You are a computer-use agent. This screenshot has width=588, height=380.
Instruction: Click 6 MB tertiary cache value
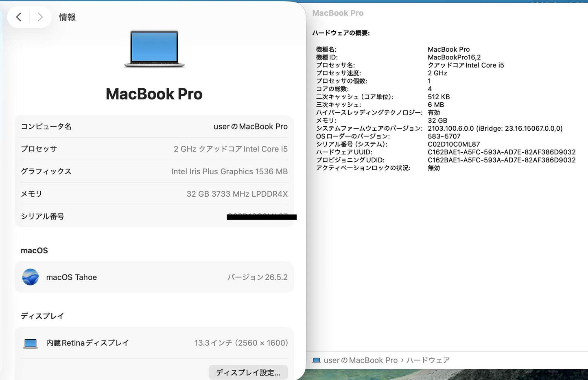[436, 105]
